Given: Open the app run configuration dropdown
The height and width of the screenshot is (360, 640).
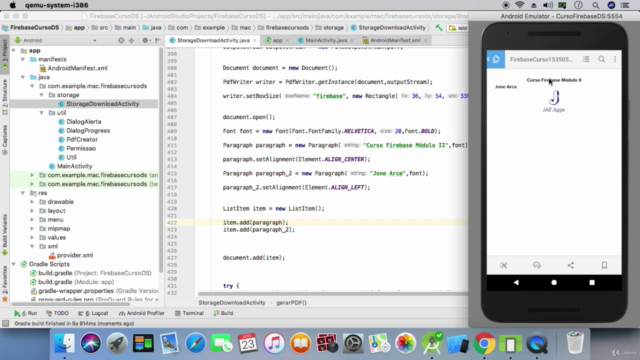Looking at the screenshot, I should (x=458, y=27).
